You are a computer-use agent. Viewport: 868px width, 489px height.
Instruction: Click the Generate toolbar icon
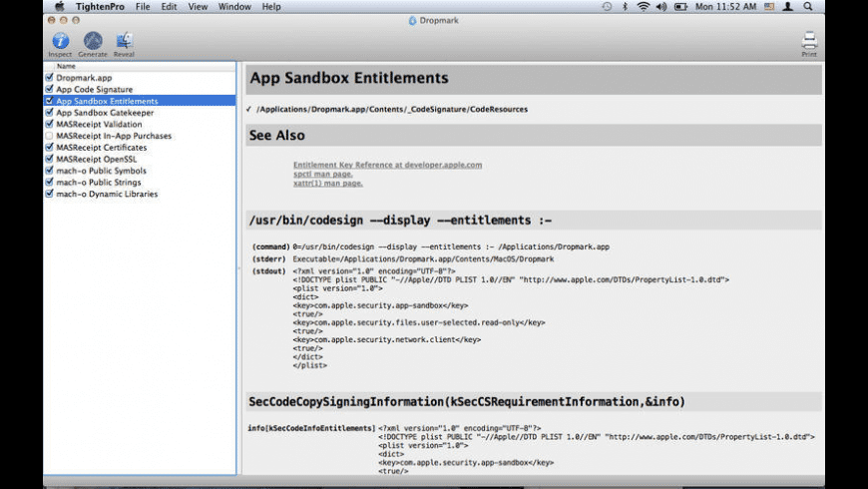click(x=93, y=41)
